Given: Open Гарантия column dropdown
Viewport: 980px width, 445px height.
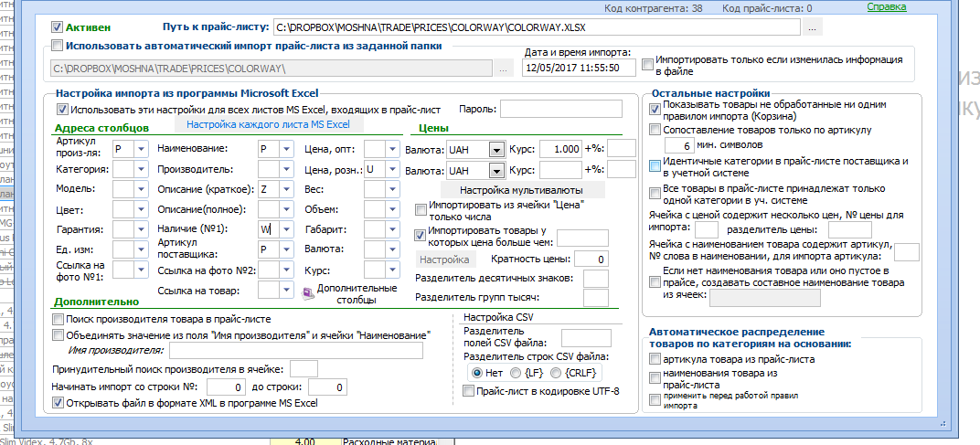Looking at the screenshot, I should pos(142,229).
